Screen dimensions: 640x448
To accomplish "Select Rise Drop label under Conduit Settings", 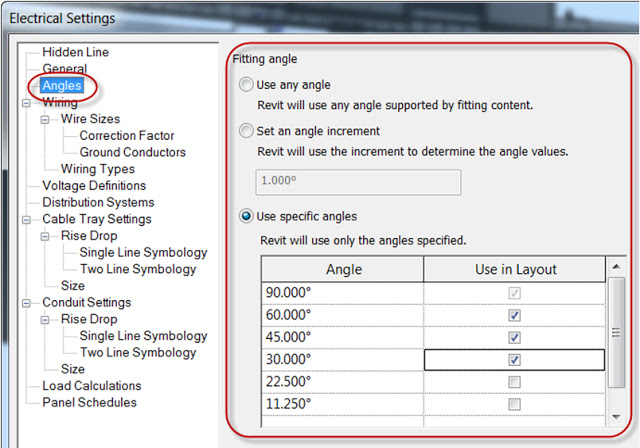I will click(x=89, y=319).
